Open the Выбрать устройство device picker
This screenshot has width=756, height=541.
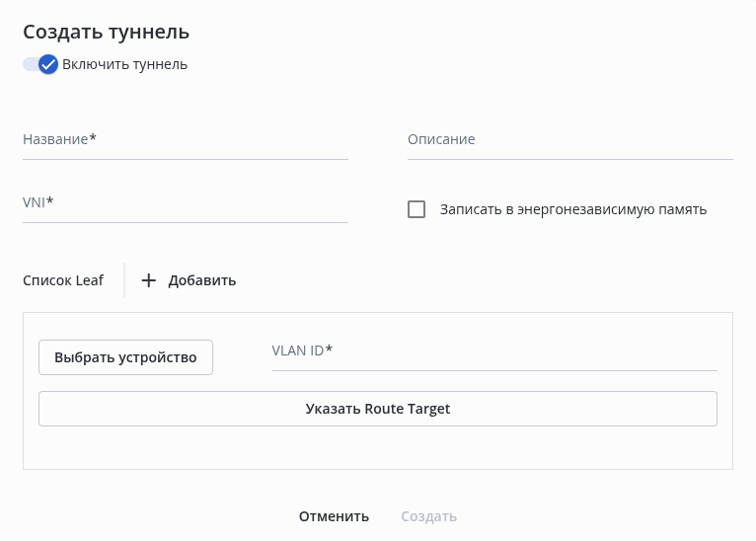pyautogui.click(x=125, y=357)
